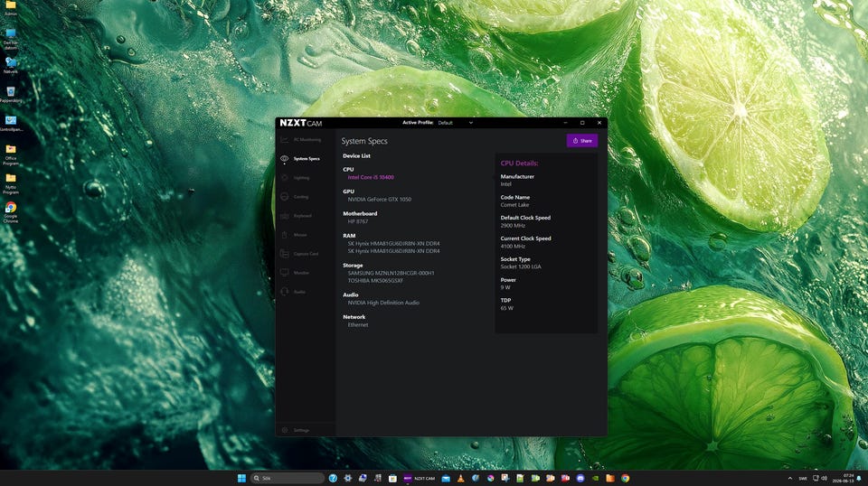Click the purple Share button
The height and width of the screenshot is (486, 868).
(x=581, y=140)
